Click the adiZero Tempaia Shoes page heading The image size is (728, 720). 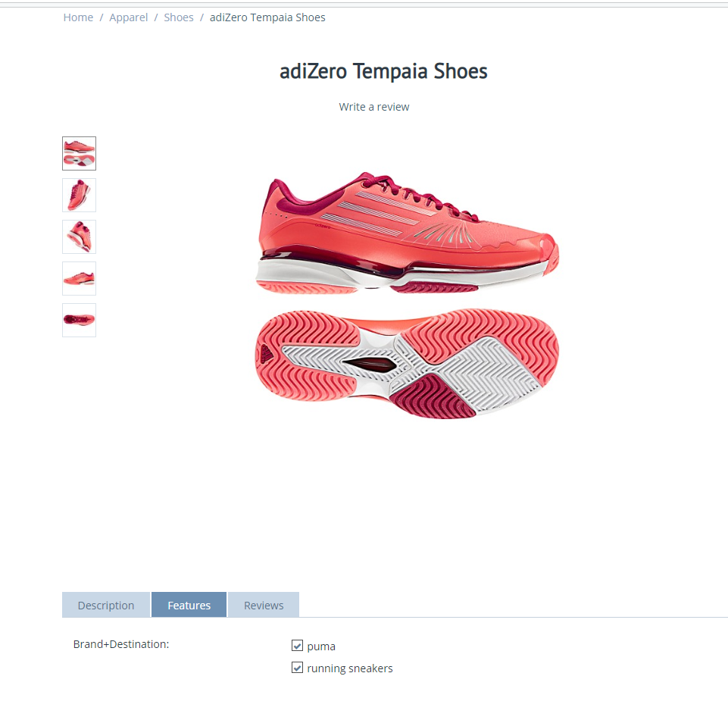pos(383,71)
